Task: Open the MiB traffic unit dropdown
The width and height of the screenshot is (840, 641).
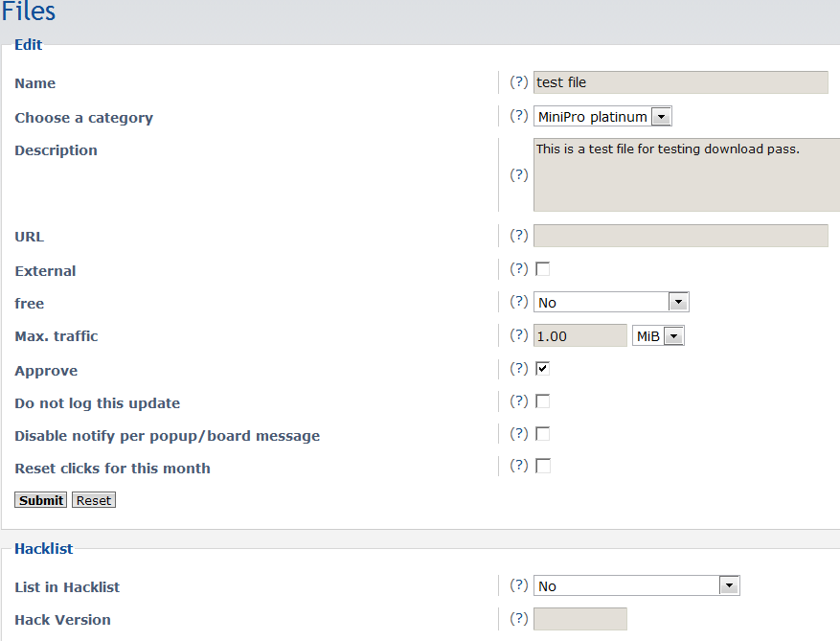Action: click(x=658, y=336)
